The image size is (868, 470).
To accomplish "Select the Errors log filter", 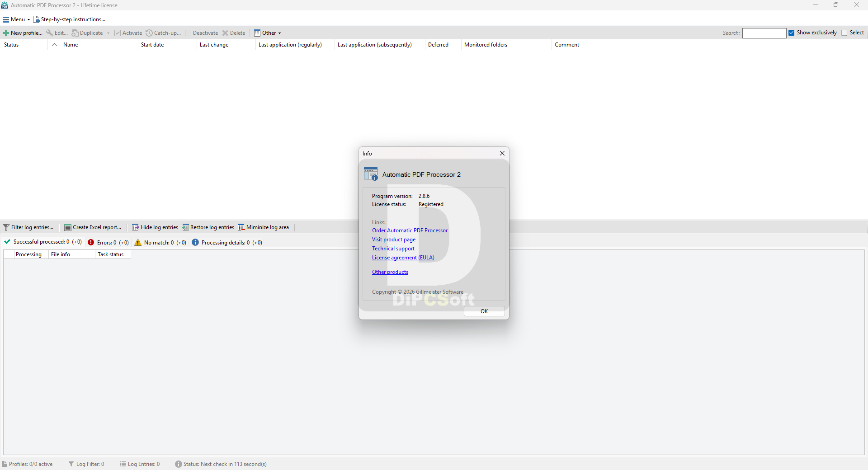I will 108,243.
